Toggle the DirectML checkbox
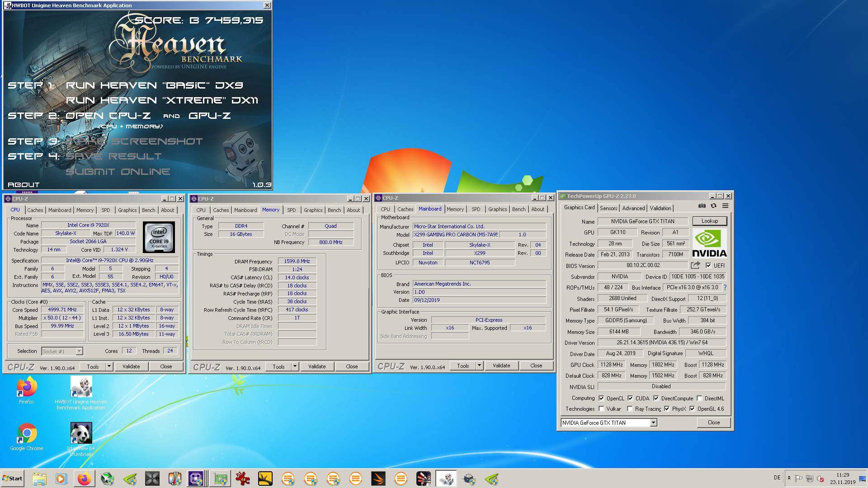Screen dimensions: 868x488 click(x=699, y=398)
